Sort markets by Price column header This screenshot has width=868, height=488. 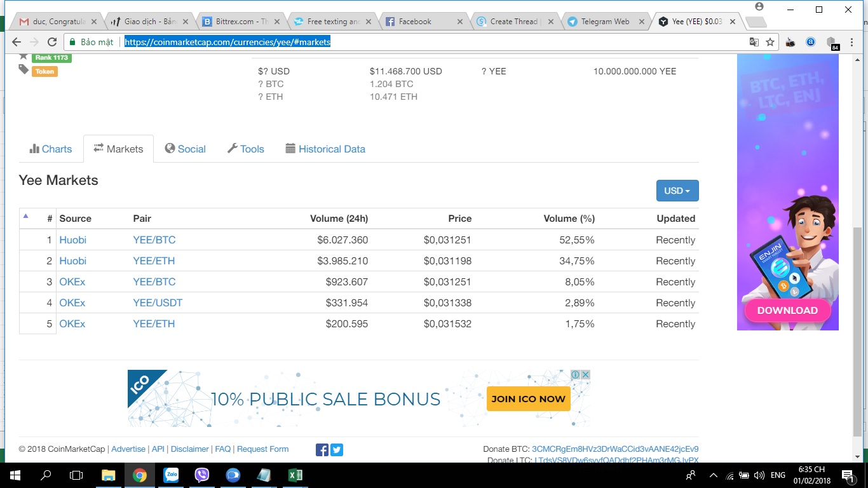(x=459, y=219)
